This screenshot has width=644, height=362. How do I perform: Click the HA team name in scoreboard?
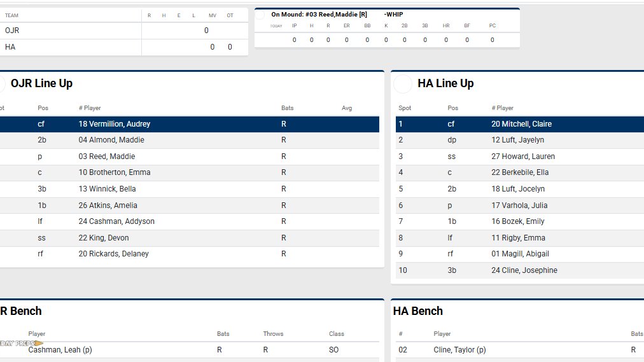[10, 47]
